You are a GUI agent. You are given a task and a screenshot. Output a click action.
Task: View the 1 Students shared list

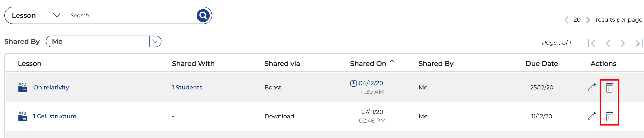(187, 87)
